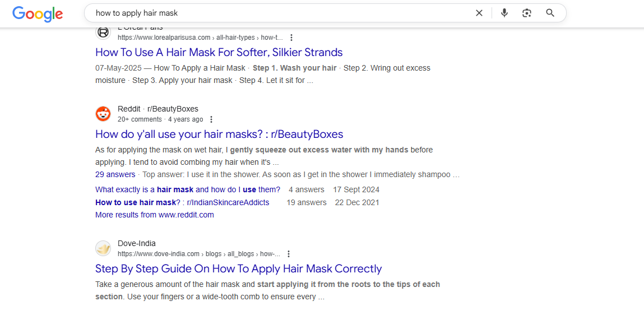This screenshot has height=315, width=644.
Task: Click the "Reddit · r/BeautyBoxes" source name
Action: 157,109
